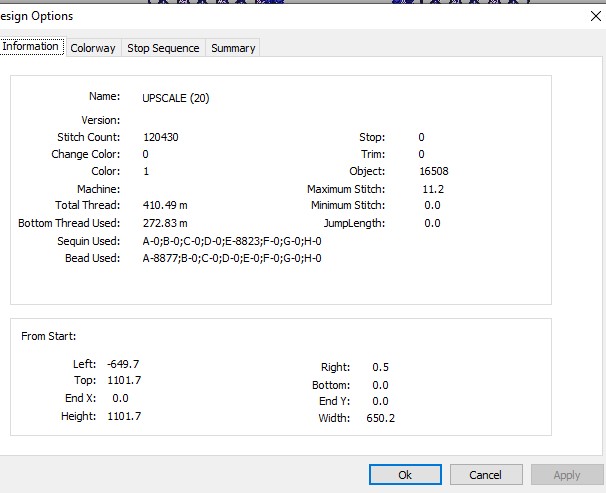The height and width of the screenshot is (493, 606).
Task: Click the Cancel button
Action: (486, 474)
